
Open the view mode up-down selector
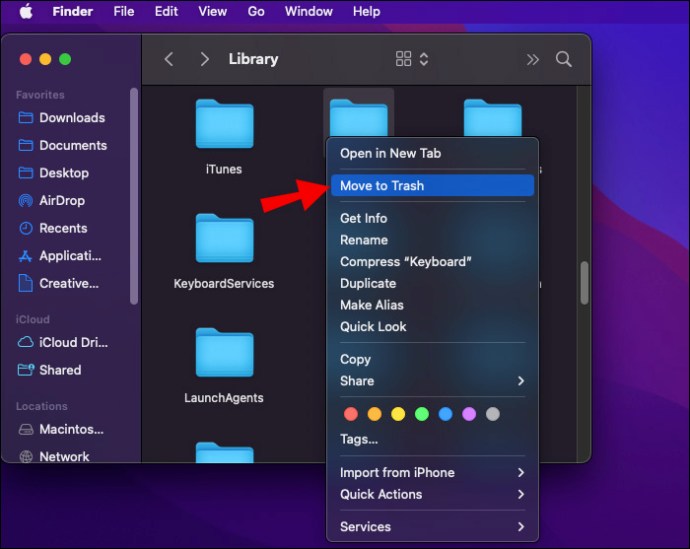(x=424, y=59)
